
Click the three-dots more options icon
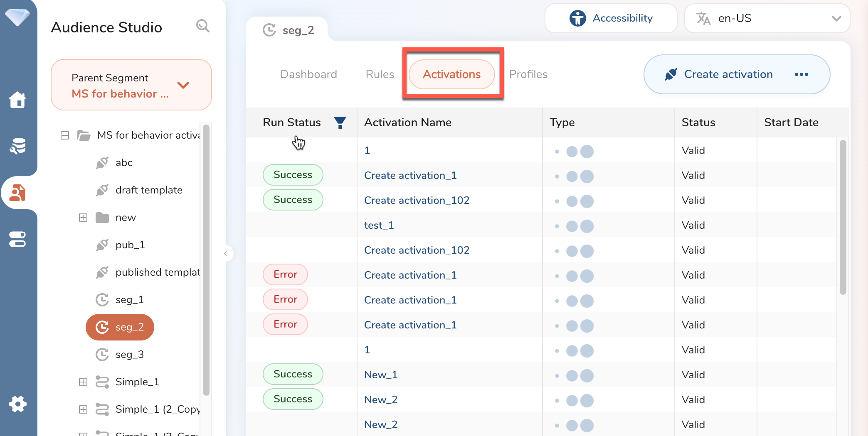(x=801, y=74)
